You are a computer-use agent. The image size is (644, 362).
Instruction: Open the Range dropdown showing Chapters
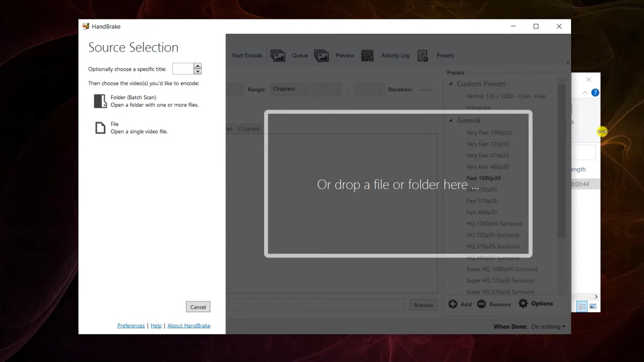[290, 89]
